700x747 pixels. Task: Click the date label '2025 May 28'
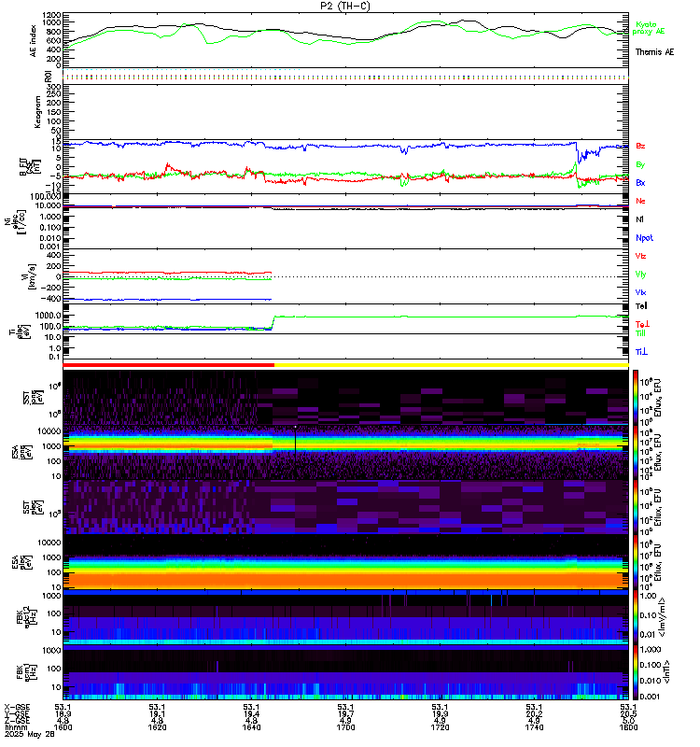30,735
